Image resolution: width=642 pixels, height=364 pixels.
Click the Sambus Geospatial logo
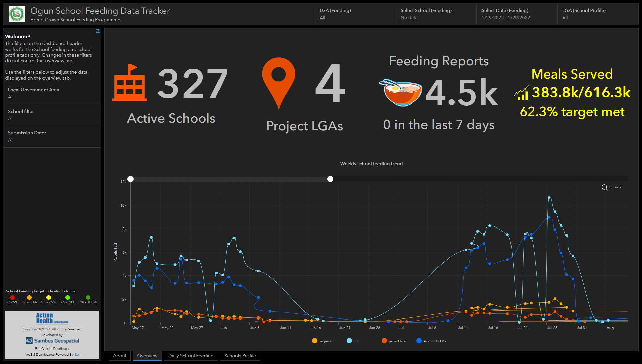(x=52, y=341)
